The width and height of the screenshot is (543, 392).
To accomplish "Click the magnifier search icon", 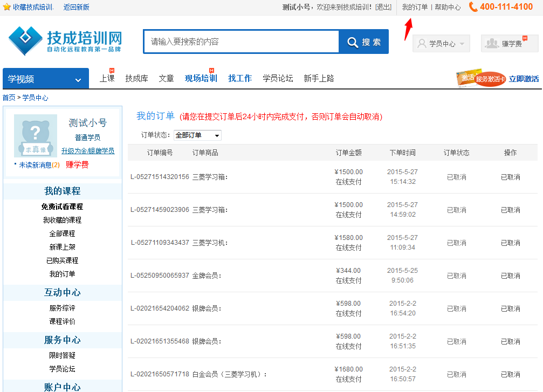I will [x=353, y=42].
